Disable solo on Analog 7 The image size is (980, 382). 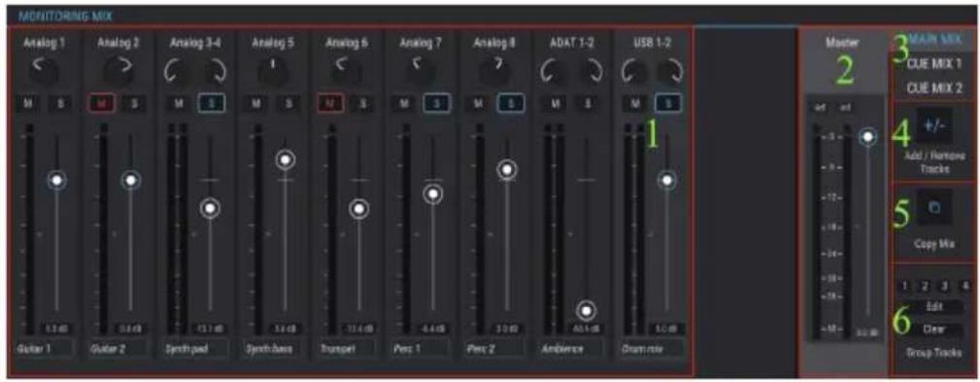coord(436,103)
